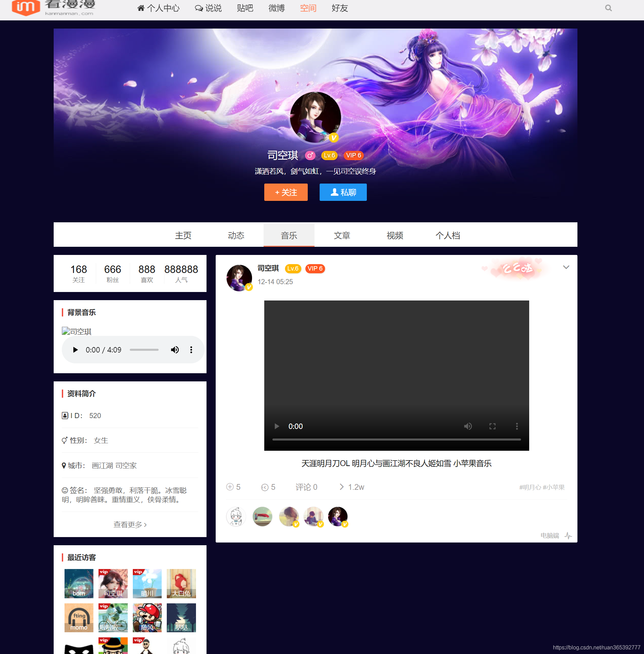Open the second liker avatar with red figure

coord(263,516)
